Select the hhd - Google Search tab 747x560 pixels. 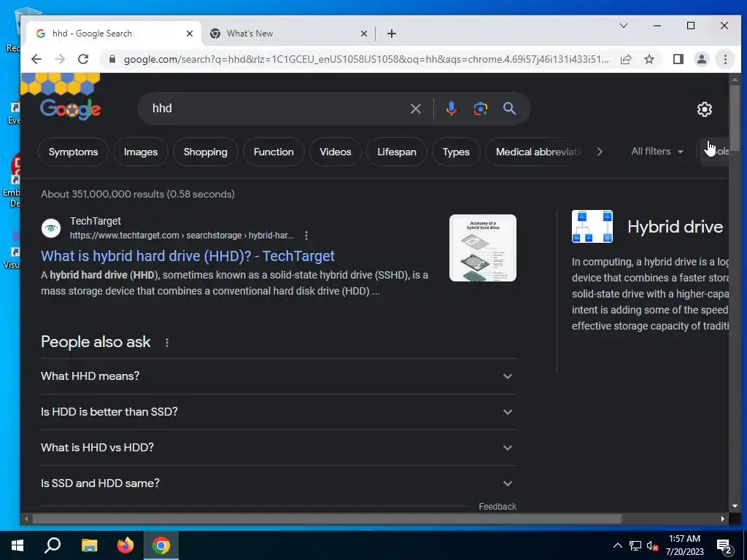[x=115, y=34]
